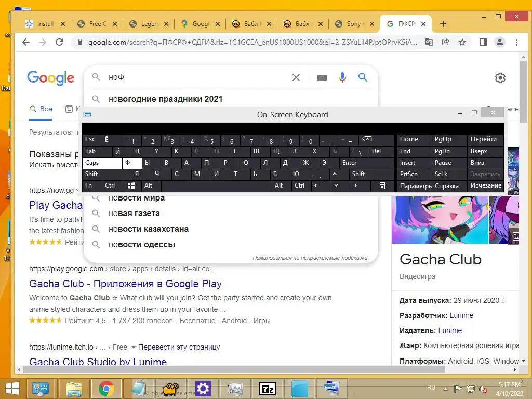The image size is (532, 399).
Task: Start voice search microphone
Action: click(342, 77)
